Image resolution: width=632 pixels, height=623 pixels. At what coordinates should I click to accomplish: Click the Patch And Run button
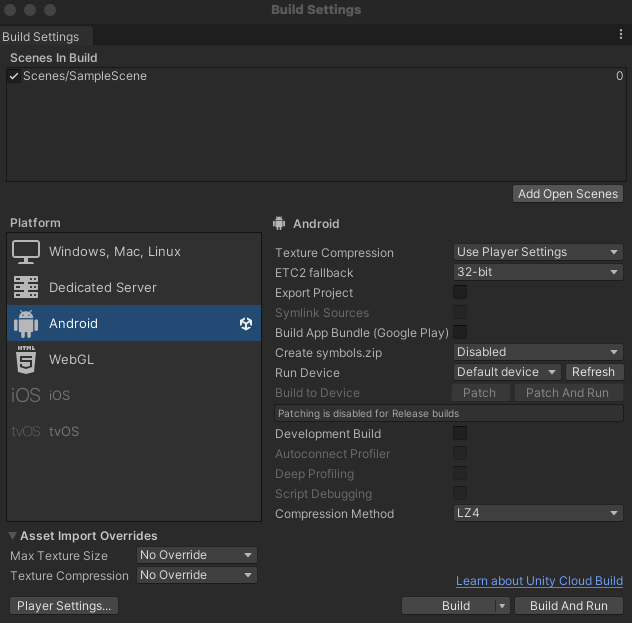pyautogui.click(x=568, y=392)
